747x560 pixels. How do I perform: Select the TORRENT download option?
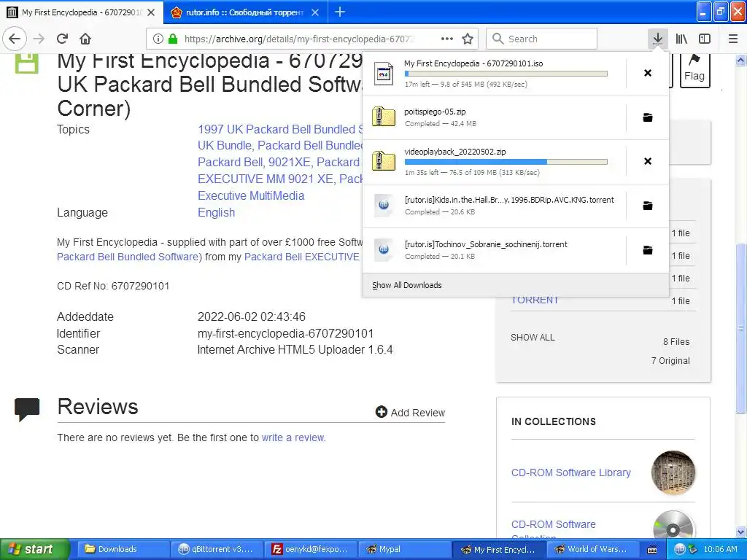tap(535, 300)
